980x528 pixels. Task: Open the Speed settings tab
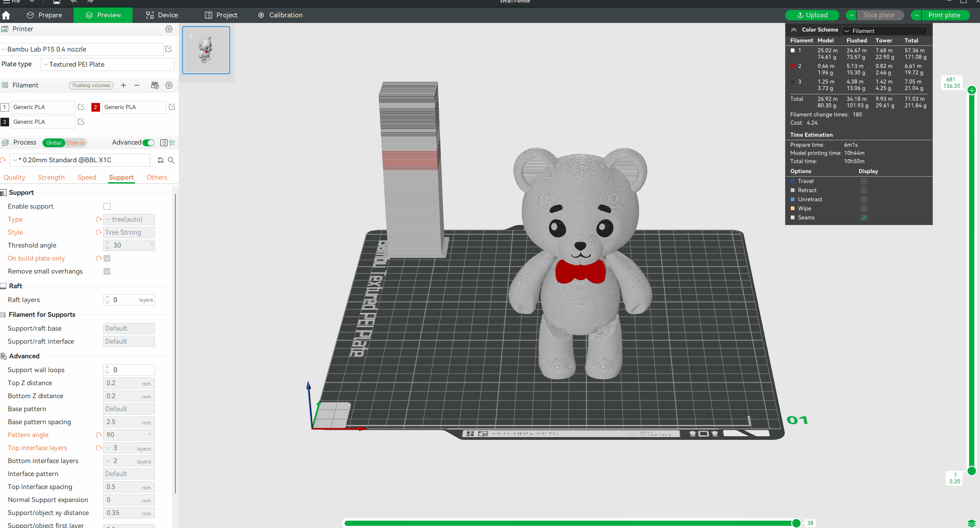[87, 177]
